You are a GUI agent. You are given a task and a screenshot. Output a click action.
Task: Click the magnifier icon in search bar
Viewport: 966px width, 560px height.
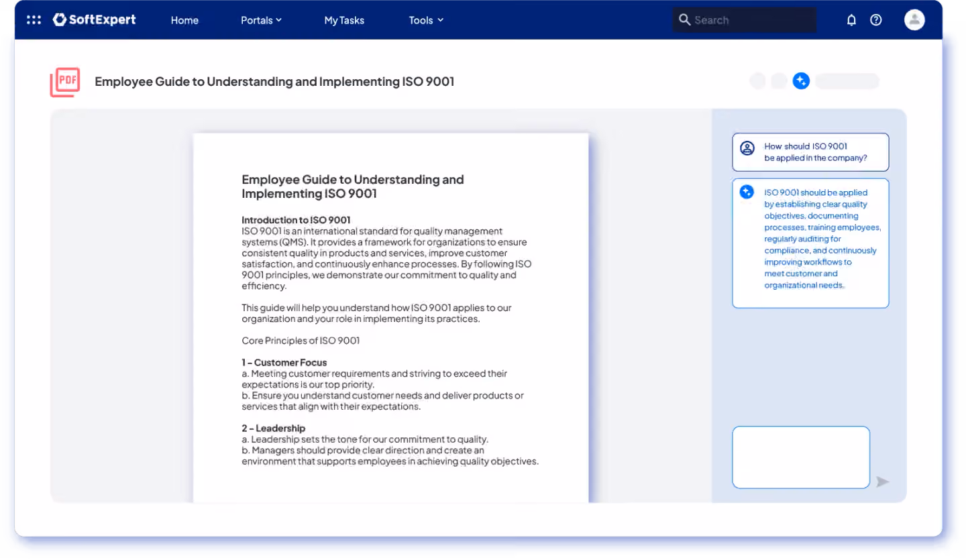[x=684, y=19]
